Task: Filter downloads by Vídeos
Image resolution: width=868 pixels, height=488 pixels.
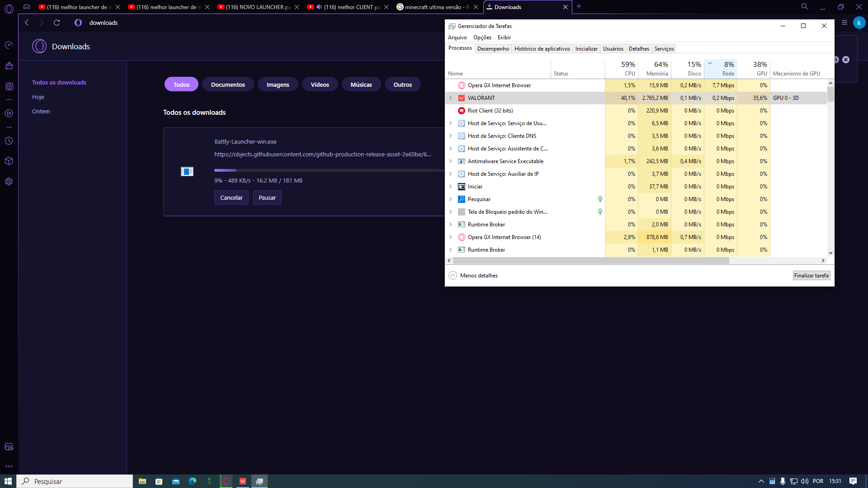Action: tap(320, 84)
